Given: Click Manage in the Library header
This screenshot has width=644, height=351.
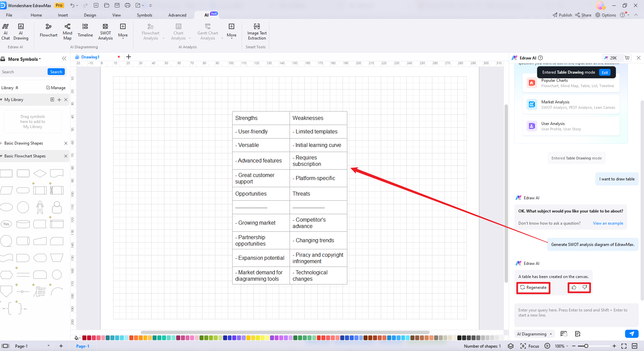Looking at the screenshot, I should [x=56, y=88].
